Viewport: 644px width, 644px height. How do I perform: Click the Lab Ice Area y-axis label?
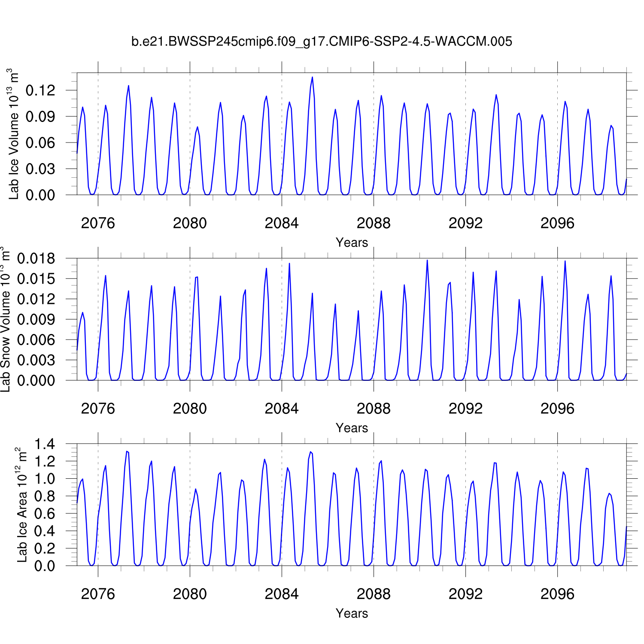coord(21,505)
